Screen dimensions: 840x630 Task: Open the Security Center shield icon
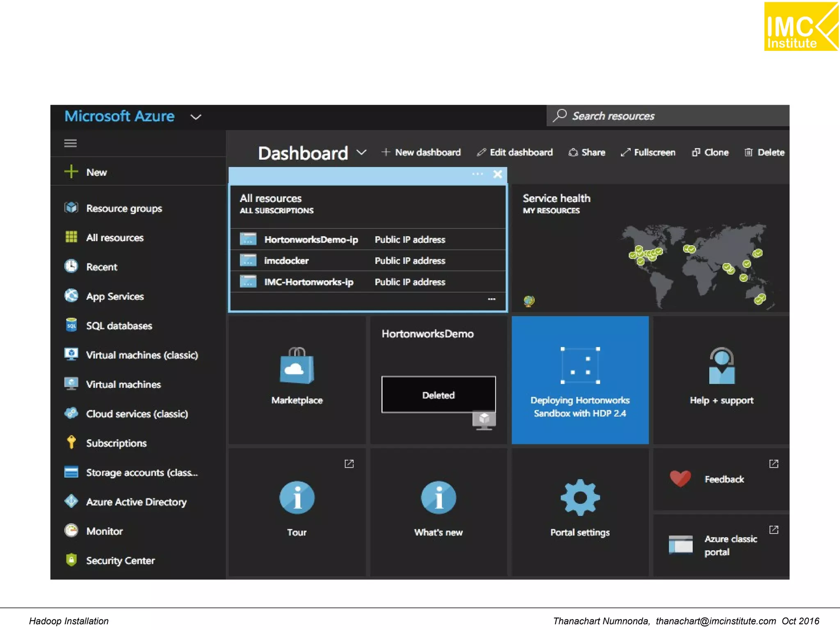pyautogui.click(x=71, y=560)
